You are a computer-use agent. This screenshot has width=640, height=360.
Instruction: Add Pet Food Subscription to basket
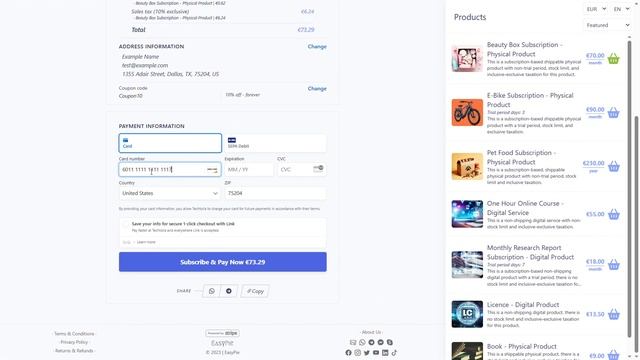[613, 167]
